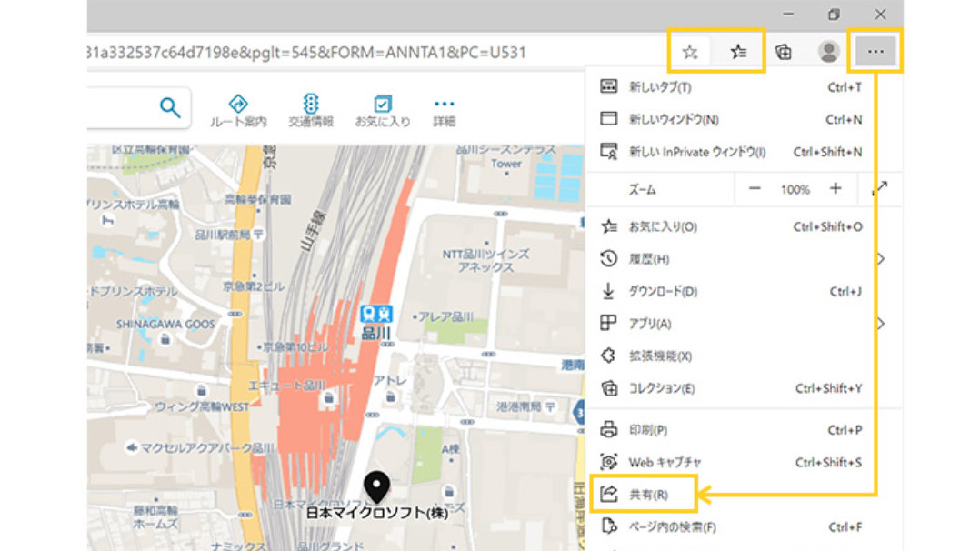
Task: Open the user profile avatar
Action: (829, 52)
